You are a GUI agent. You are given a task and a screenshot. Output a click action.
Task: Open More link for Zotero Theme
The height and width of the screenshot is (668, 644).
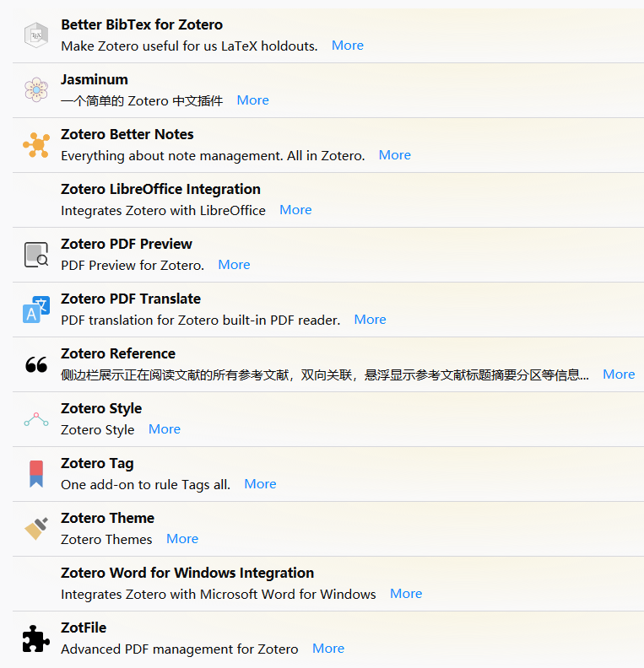182,539
